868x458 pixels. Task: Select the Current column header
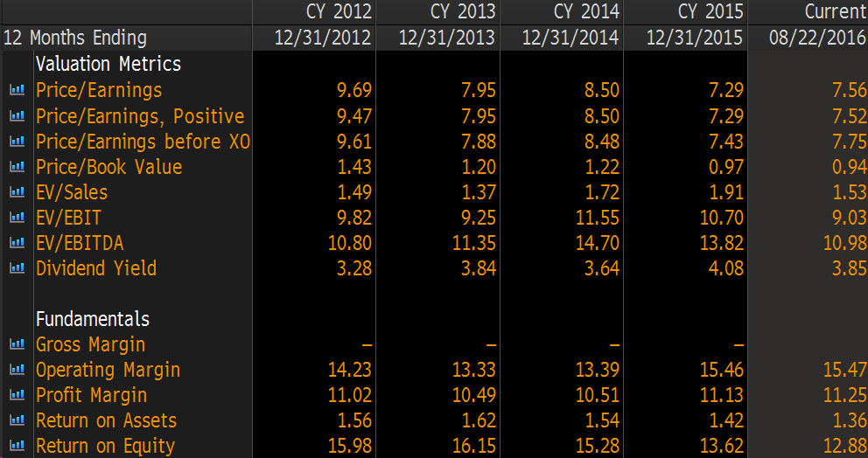pyautogui.click(x=835, y=11)
